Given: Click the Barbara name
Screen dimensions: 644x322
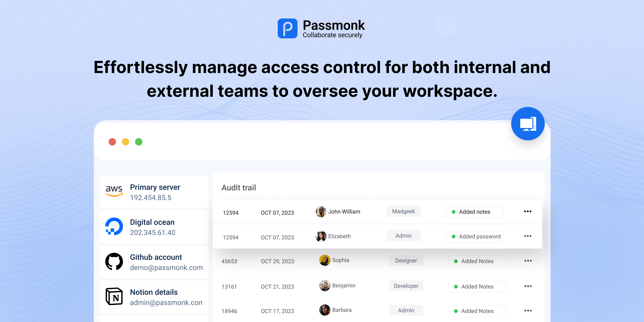Looking at the screenshot, I should point(342,310).
